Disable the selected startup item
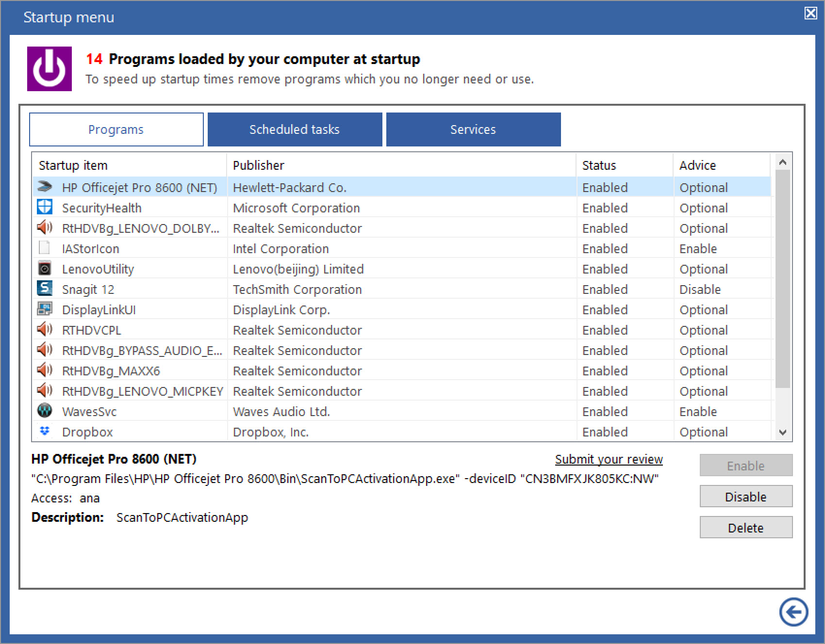The image size is (825, 644). 746,497
